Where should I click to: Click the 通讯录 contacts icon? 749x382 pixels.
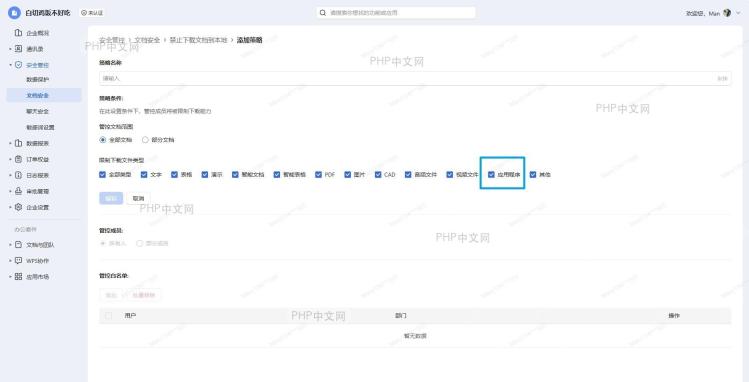point(18,49)
